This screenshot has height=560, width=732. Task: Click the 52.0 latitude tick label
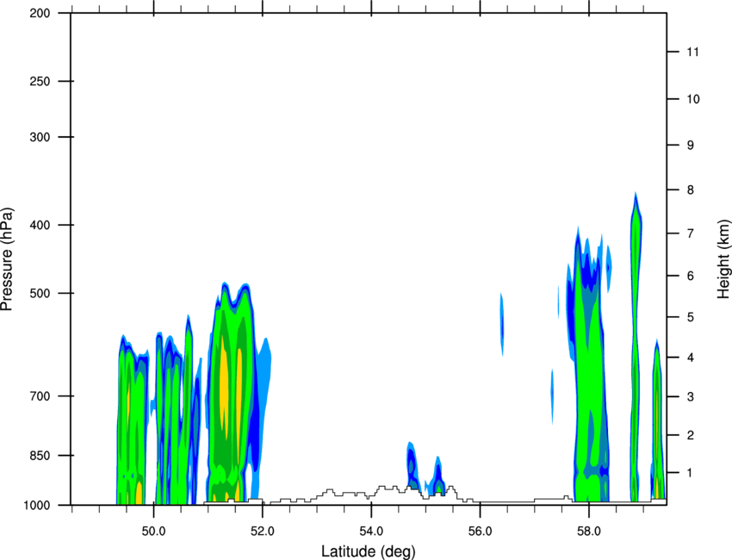pos(263,532)
